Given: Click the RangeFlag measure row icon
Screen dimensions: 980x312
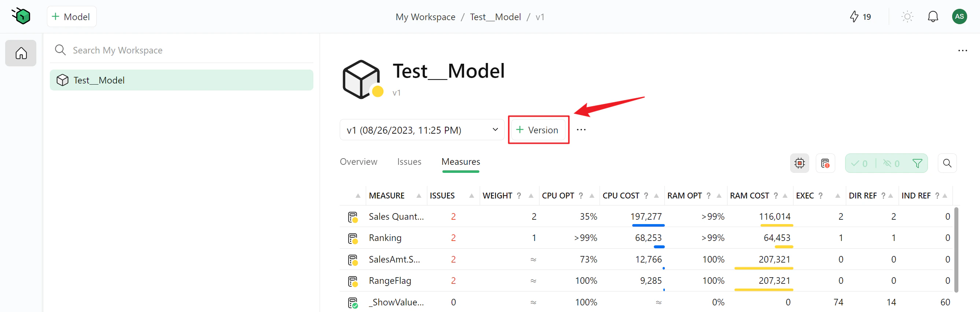Looking at the screenshot, I should [x=353, y=281].
